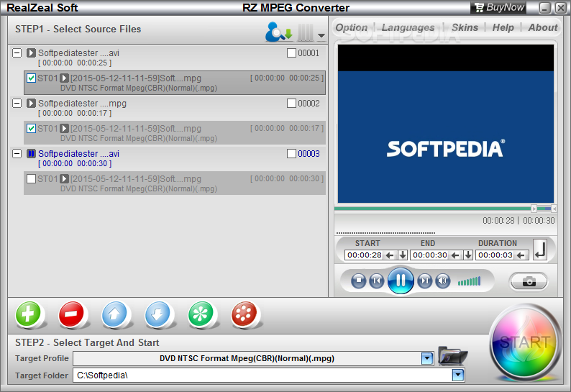This screenshot has width=571, height=392.
Task: Click the START time field 00:00:28
Action: (x=365, y=255)
